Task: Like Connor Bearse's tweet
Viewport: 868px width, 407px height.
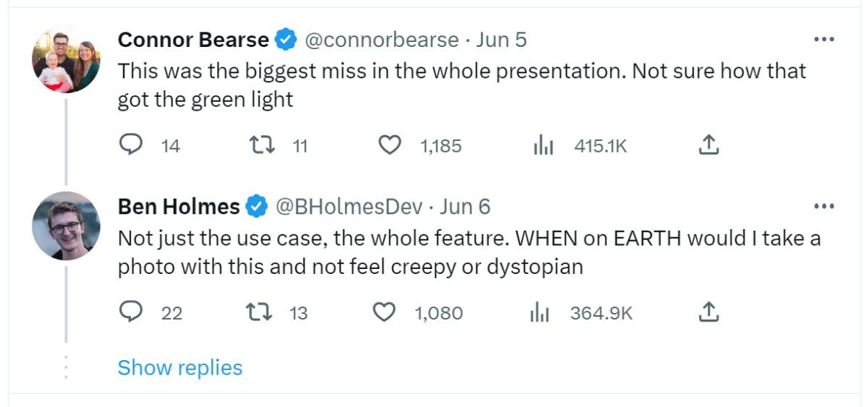Action: pos(390,145)
